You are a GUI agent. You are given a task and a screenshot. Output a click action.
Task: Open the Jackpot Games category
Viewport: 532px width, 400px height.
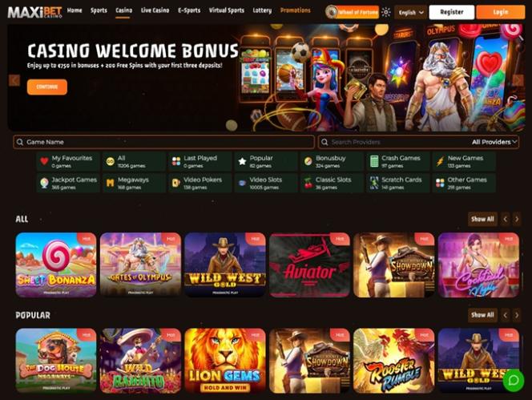click(68, 183)
